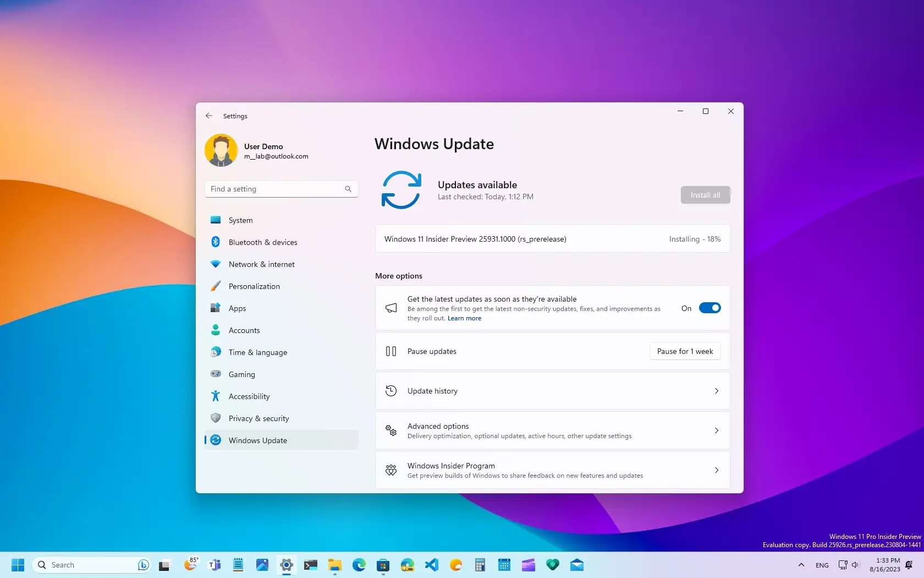Open the Windows Start menu
The height and width of the screenshot is (578, 924).
point(18,564)
